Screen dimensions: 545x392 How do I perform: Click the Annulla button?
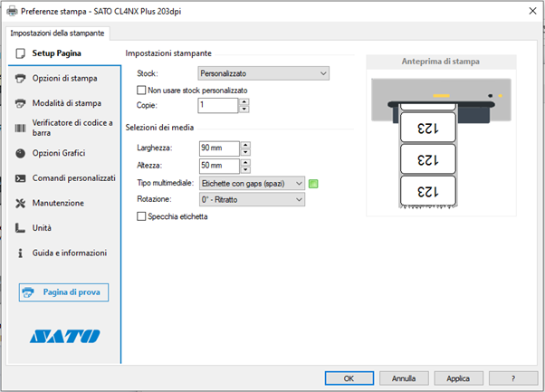404,378
